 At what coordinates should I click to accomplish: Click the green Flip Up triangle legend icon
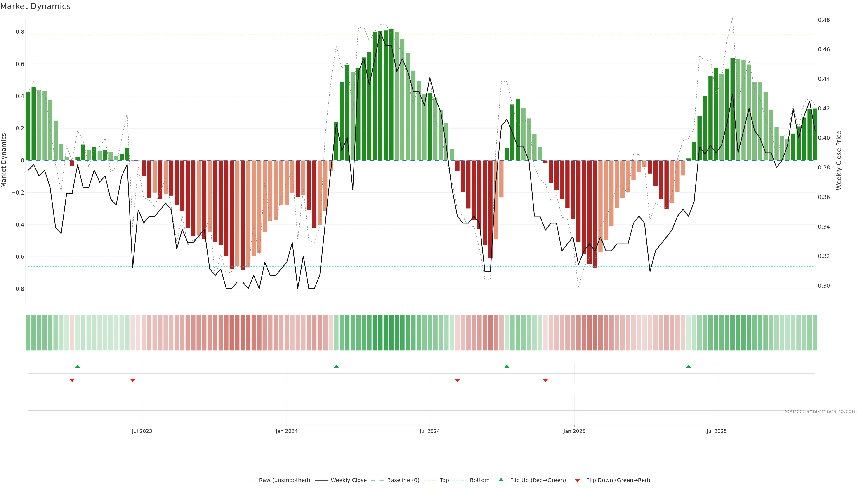501,480
